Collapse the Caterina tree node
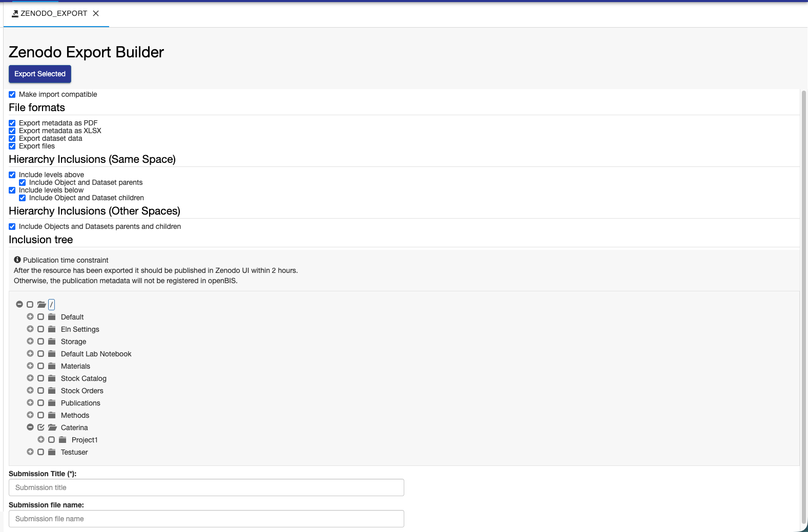Screen dimensions: 808x532 [x=30, y=427]
